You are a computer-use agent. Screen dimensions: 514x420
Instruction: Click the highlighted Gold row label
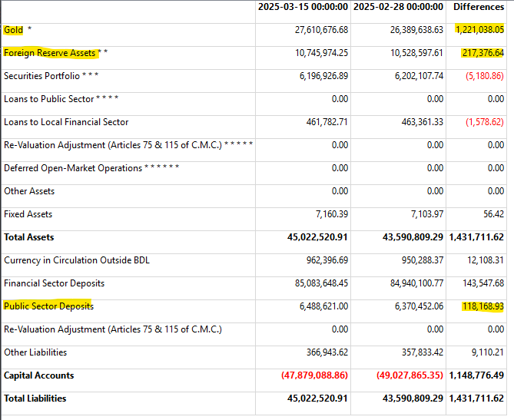(13, 30)
